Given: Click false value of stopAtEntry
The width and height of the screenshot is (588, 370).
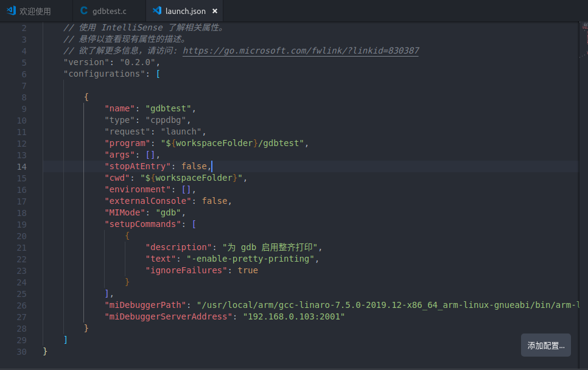Looking at the screenshot, I should pyautogui.click(x=194, y=167).
